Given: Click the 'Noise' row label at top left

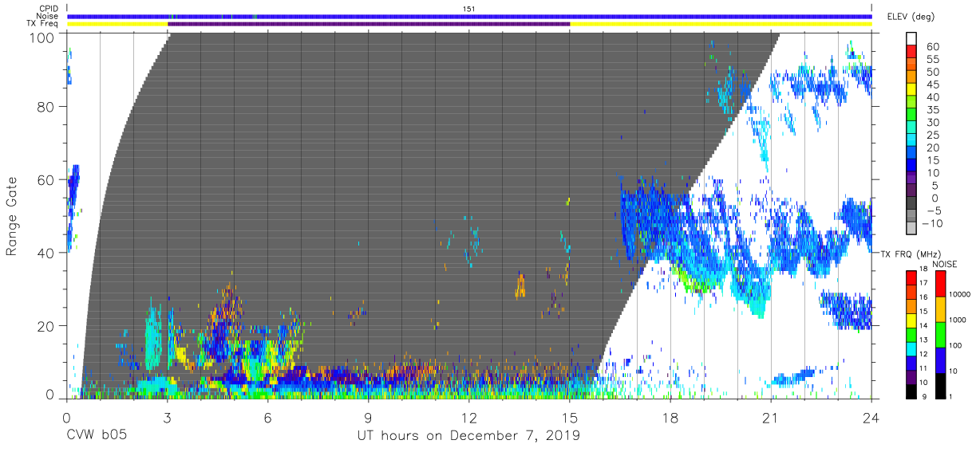Looking at the screenshot, I should click(47, 16).
